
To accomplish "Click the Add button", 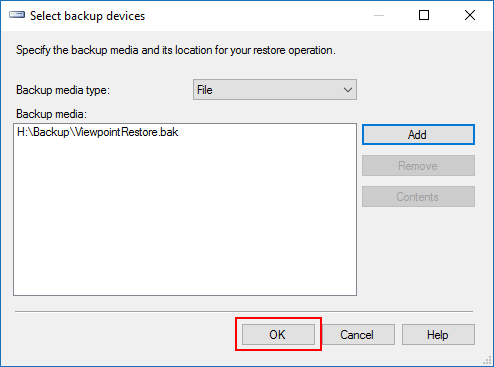I will pos(418,135).
